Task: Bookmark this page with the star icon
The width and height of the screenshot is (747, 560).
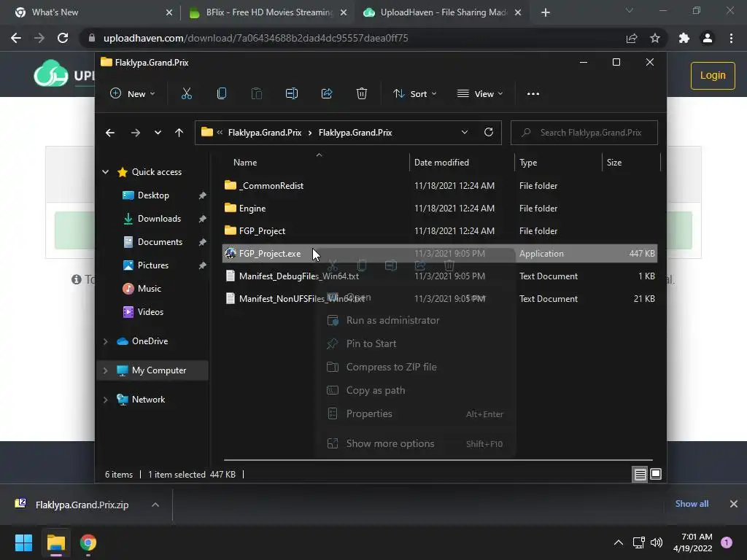Action: (655, 38)
